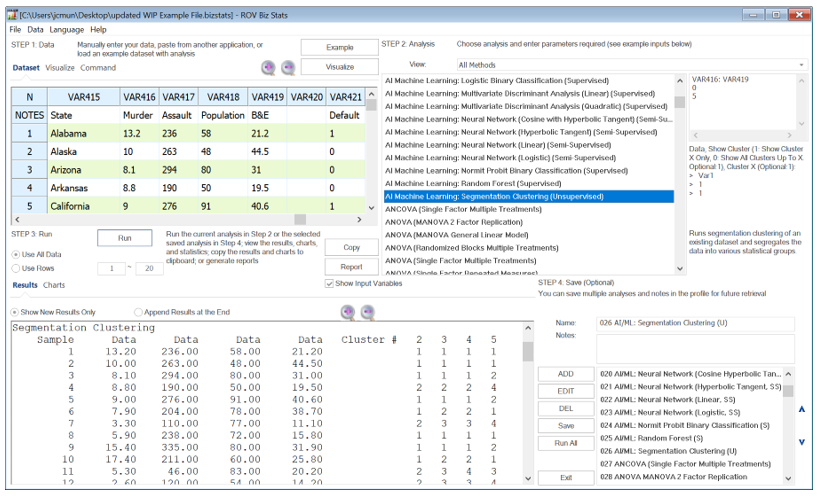Click the California cell in the dataset
The image size is (822, 499).
point(84,206)
